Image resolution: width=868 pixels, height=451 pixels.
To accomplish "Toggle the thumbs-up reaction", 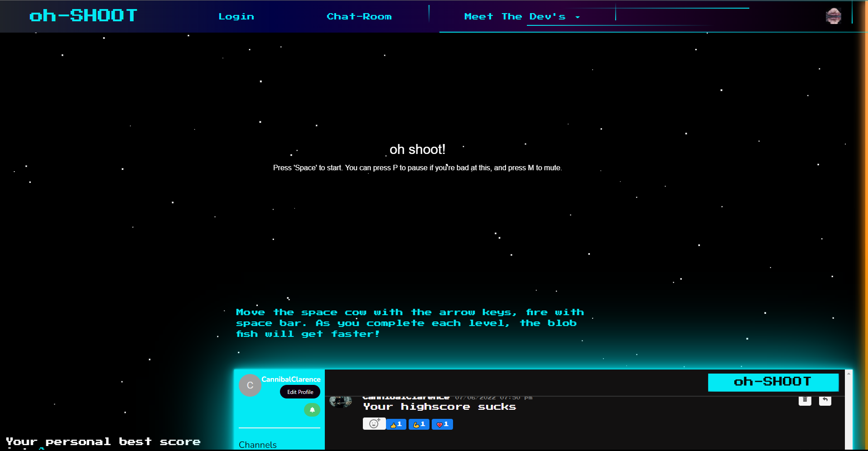I will tap(396, 424).
